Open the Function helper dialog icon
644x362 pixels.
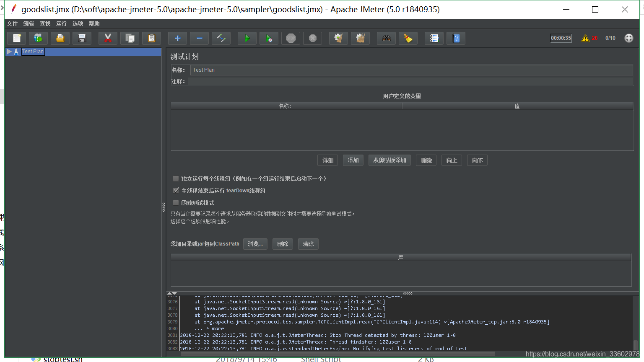(x=434, y=38)
